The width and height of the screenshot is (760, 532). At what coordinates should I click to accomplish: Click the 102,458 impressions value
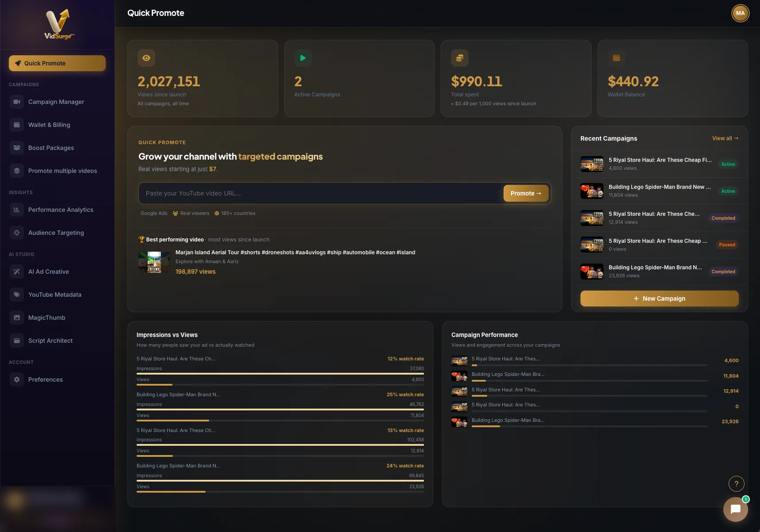(416, 440)
